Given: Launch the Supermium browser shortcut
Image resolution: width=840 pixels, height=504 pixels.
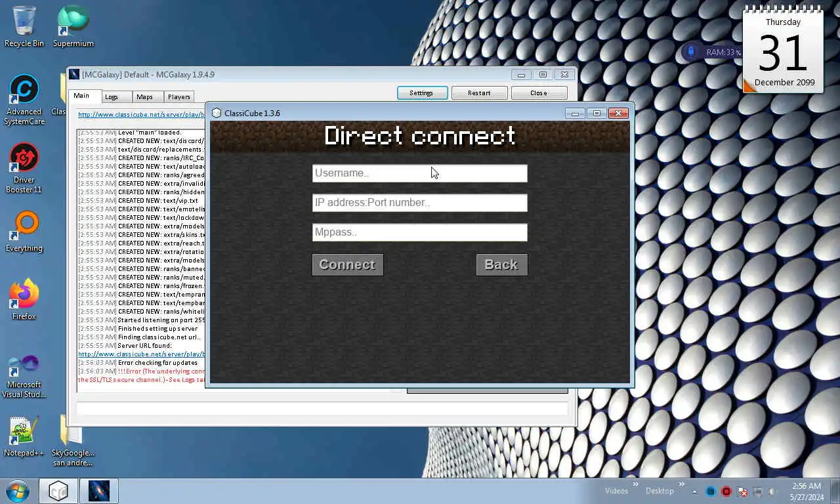Looking at the screenshot, I should tap(73, 26).
